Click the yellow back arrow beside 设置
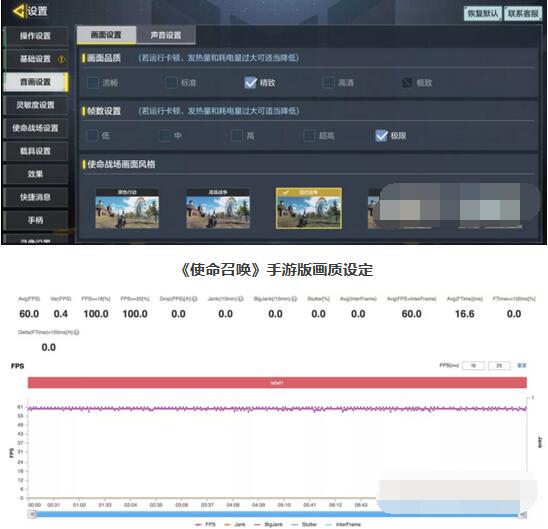The height and width of the screenshot is (529, 548). coord(19,11)
